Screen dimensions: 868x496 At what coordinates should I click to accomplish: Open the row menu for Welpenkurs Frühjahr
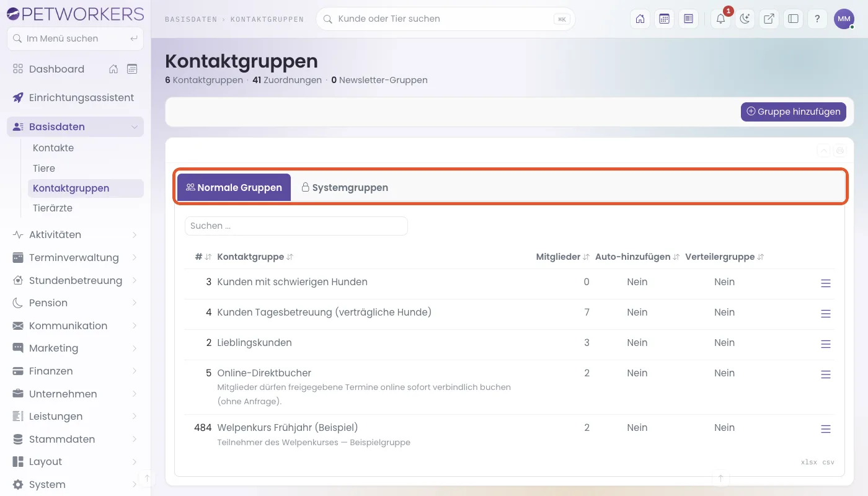click(826, 429)
